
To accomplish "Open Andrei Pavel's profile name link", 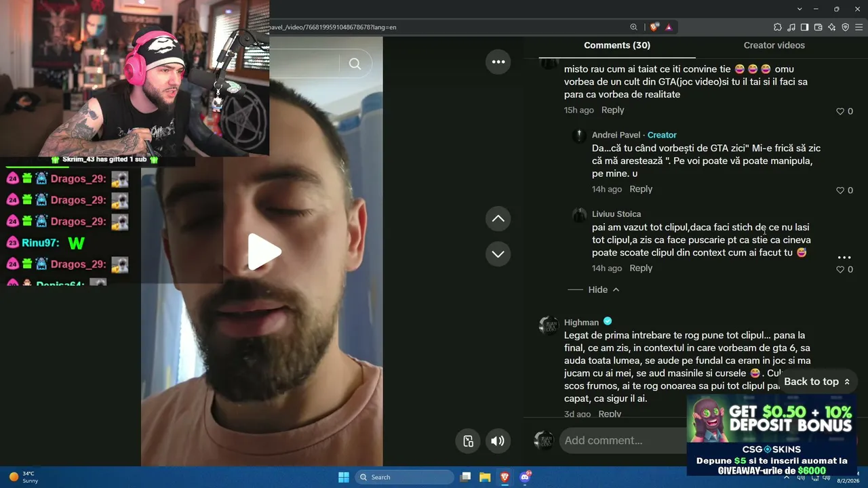I will coord(616,135).
